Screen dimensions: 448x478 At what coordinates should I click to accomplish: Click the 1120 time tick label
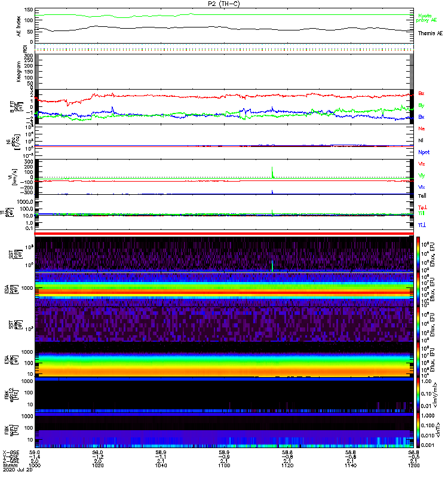pyautogui.click(x=287, y=465)
